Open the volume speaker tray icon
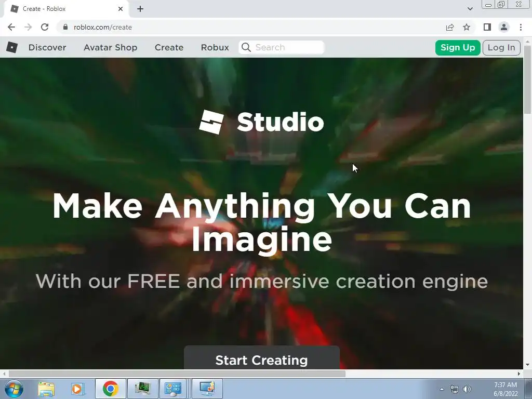 pos(467,389)
